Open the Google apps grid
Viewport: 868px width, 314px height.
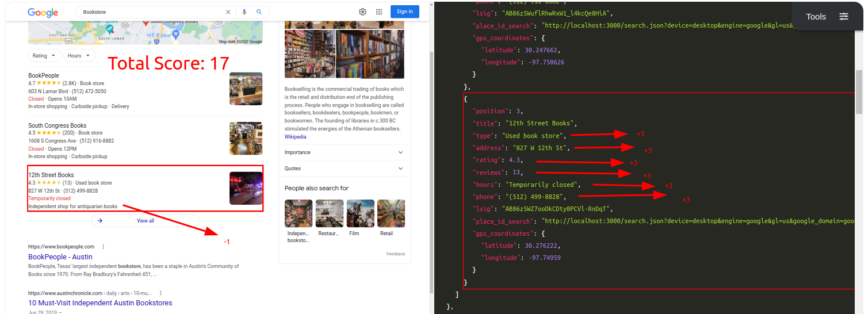379,12
